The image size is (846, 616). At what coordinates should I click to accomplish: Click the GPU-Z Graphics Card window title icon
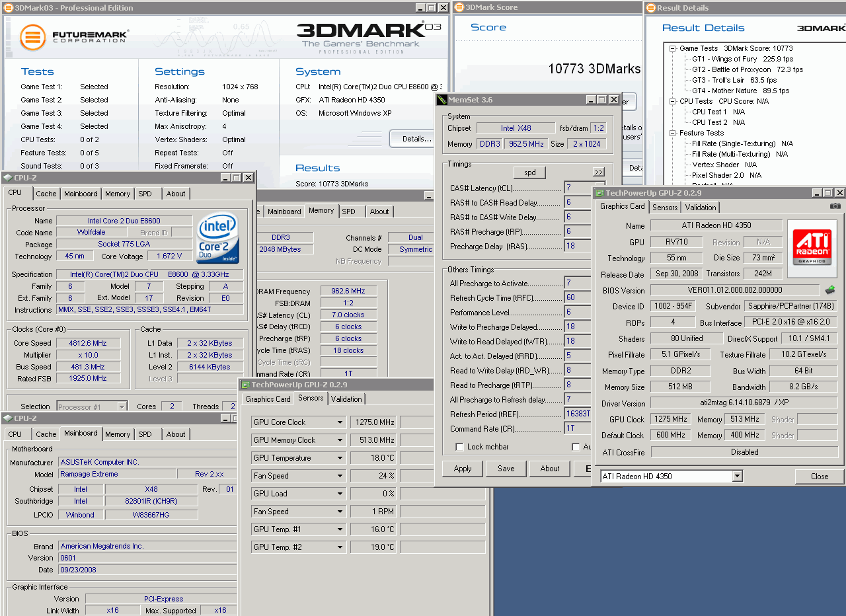pos(600,193)
